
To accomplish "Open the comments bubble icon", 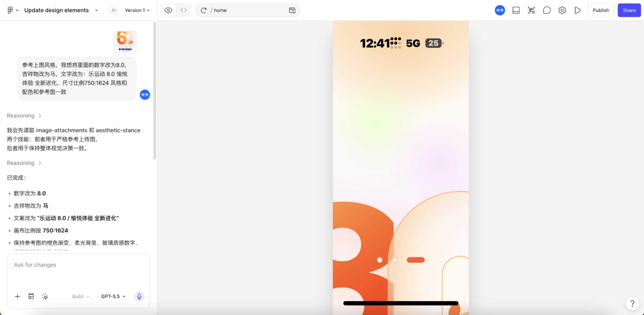I will (547, 10).
